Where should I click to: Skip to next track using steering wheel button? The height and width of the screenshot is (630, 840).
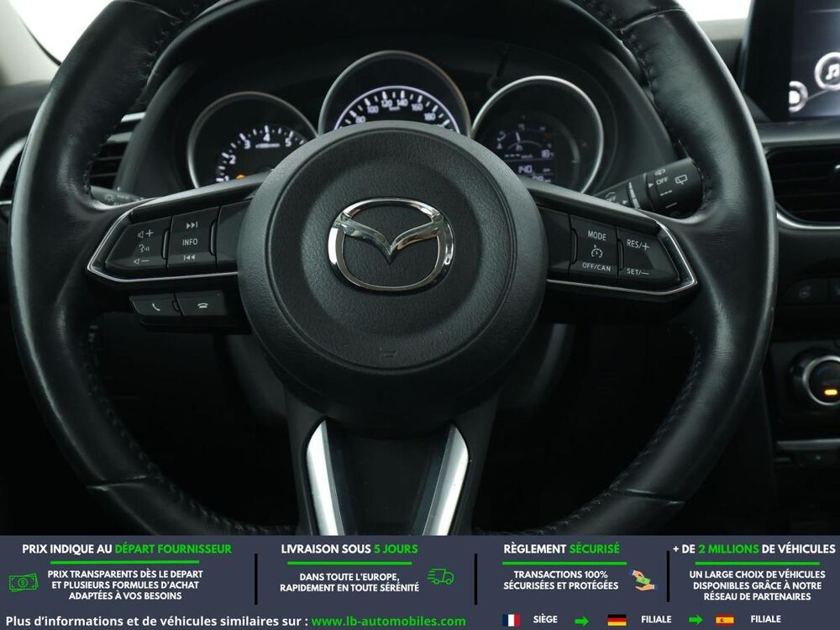tap(192, 225)
